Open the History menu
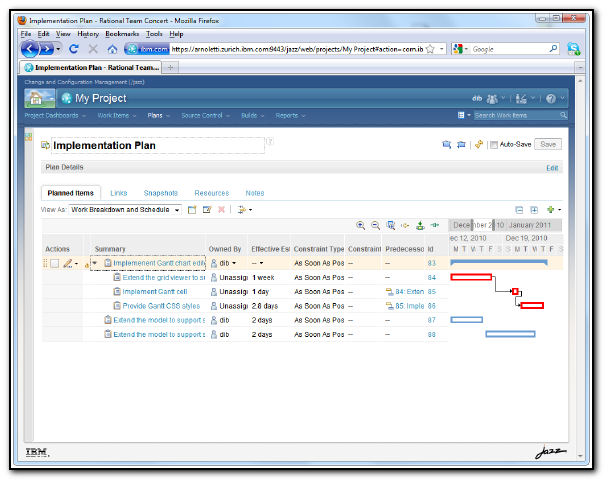This screenshot has width=604, height=480. point(88,34)
